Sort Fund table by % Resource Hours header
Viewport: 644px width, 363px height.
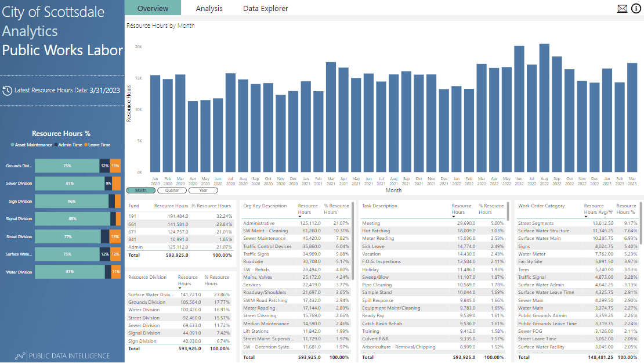[211, 206]
